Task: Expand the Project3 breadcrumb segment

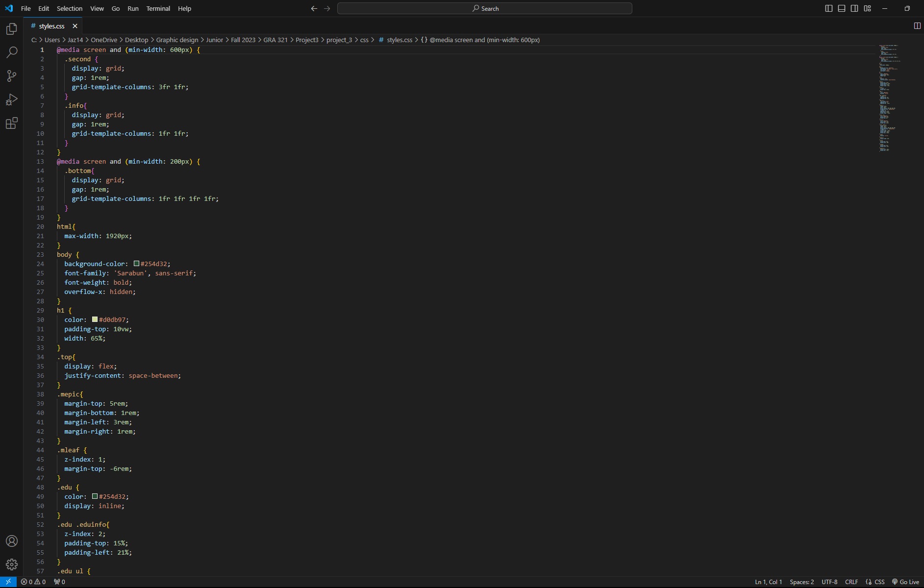Action: (x=307, y=40)
